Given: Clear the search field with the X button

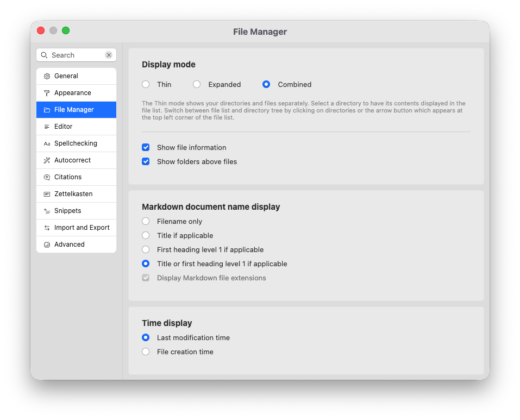Looking at the screenshot, I should click(x=109, y=55).
